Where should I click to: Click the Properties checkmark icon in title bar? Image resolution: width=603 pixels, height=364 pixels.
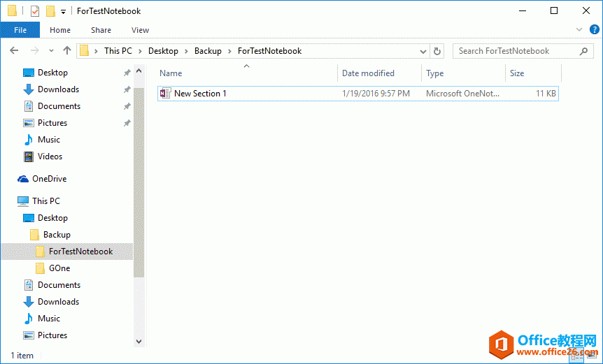coord(35,11)
